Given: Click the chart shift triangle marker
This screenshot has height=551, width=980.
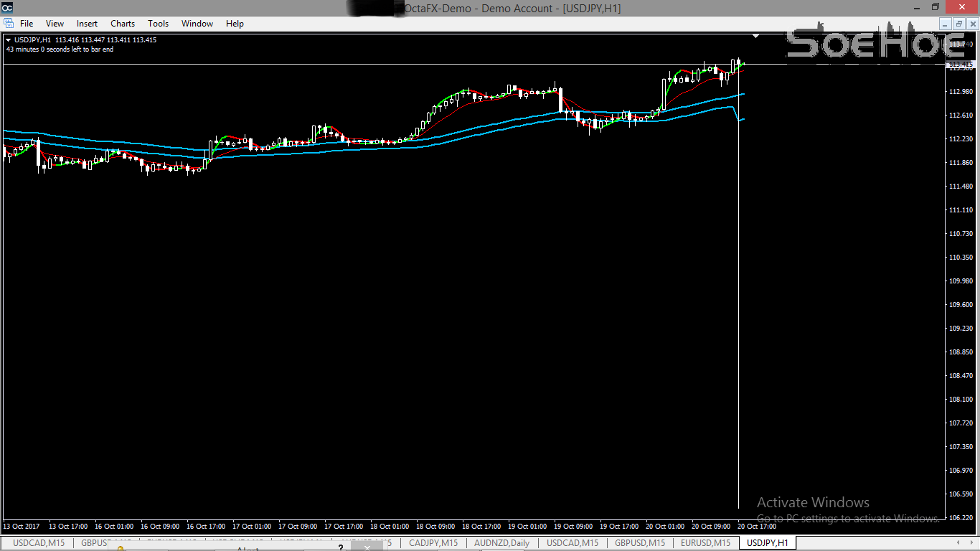Looking at the screenshot, I should (x=755, y=36).
